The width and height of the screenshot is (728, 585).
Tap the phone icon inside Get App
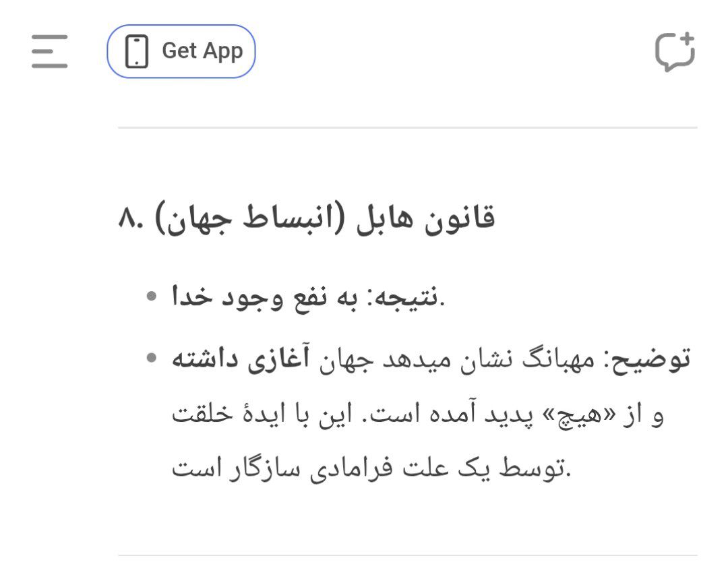click(136, 51)
